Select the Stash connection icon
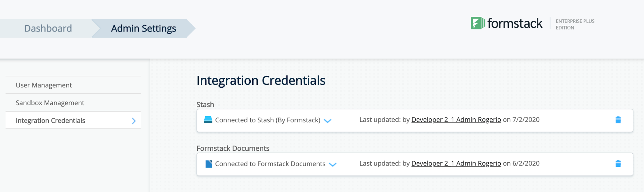644x192 pixels. tap(207, 120)
